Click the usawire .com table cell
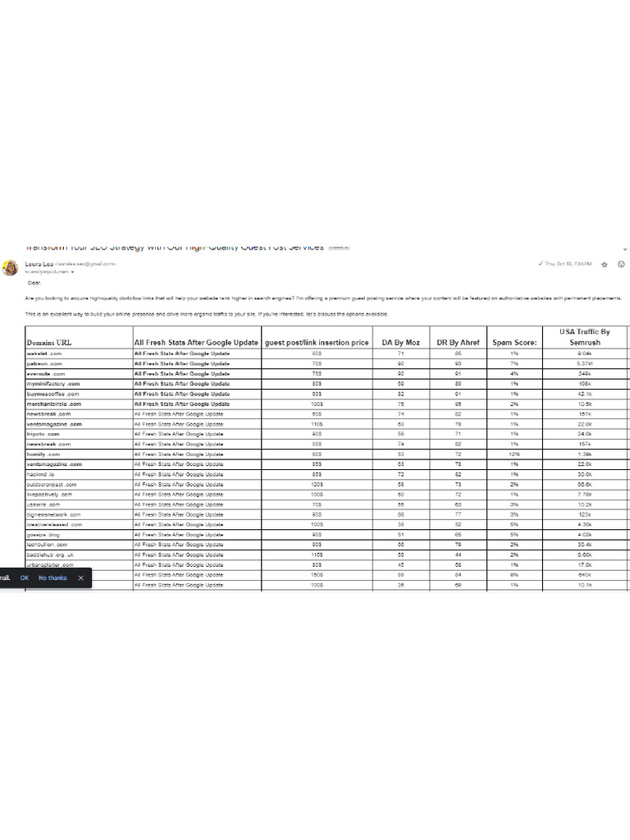 (x=80, y=504)
